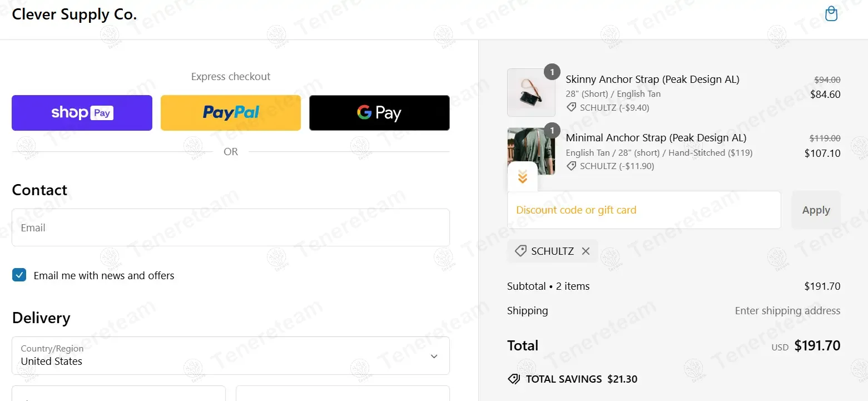Click the Minimal Anchor Strap quantity badge

click(x=552, y=131)
